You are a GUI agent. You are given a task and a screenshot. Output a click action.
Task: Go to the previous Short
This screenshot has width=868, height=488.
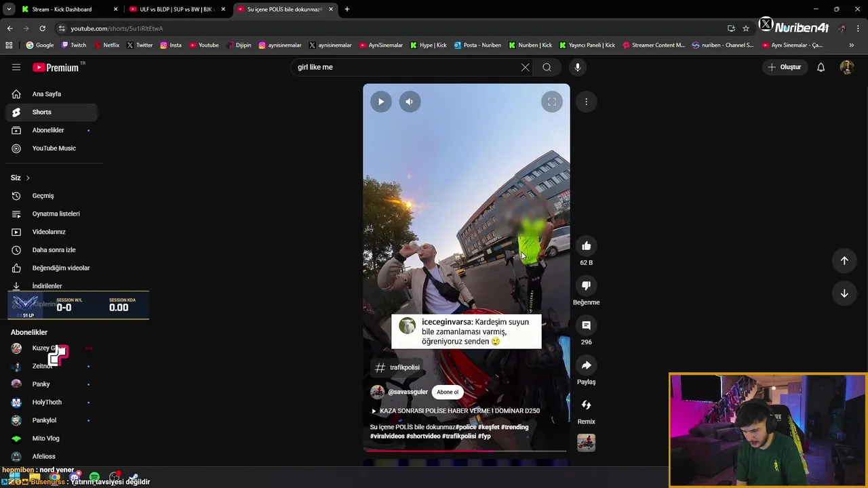pos(844,261)
